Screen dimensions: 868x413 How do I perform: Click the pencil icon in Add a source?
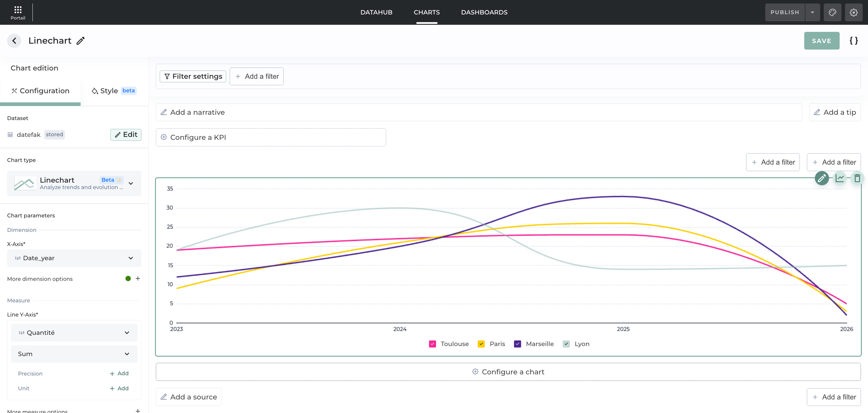164,396
